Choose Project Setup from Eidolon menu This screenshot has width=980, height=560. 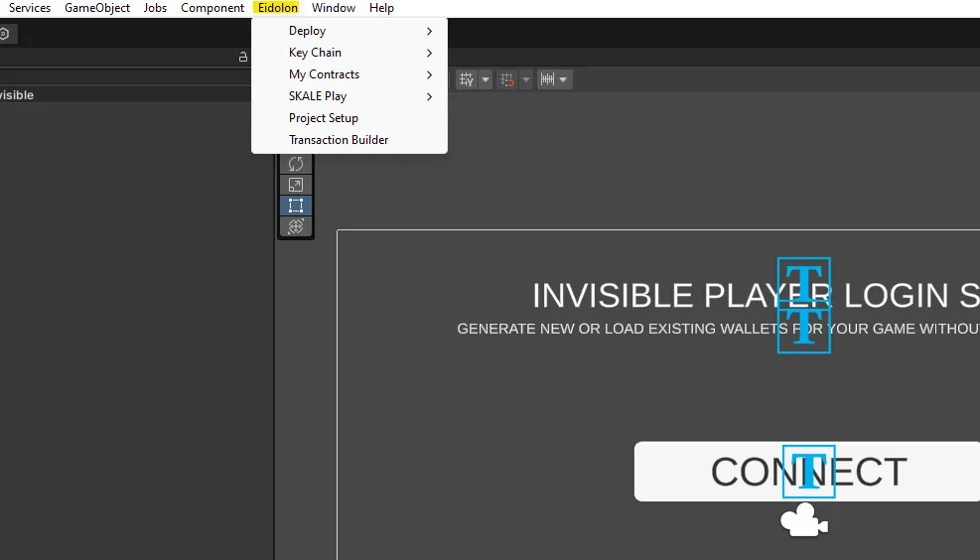pyautogui.click(x=324, y=118)
